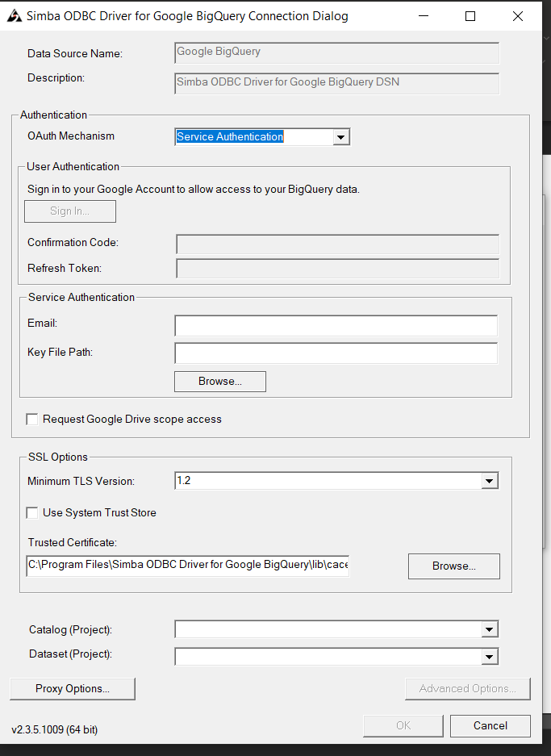Enable Request Google Drive scope access checkbox
This screenshot has width=551, height=756.
32,420
